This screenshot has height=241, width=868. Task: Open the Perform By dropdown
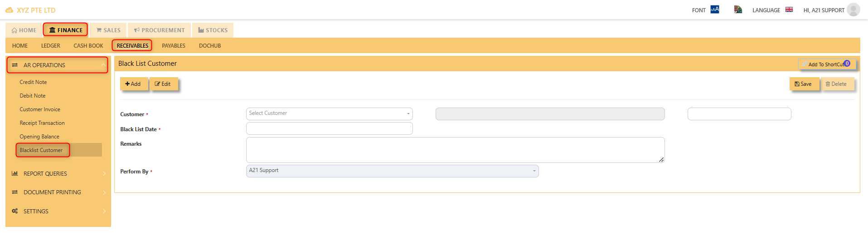point(392,171)
